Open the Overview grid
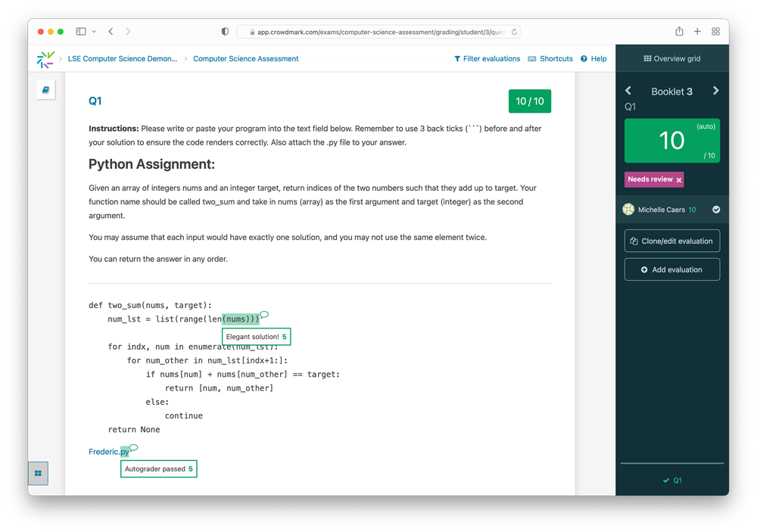This screenshot has width=757, height=532. tap(671, 58)
